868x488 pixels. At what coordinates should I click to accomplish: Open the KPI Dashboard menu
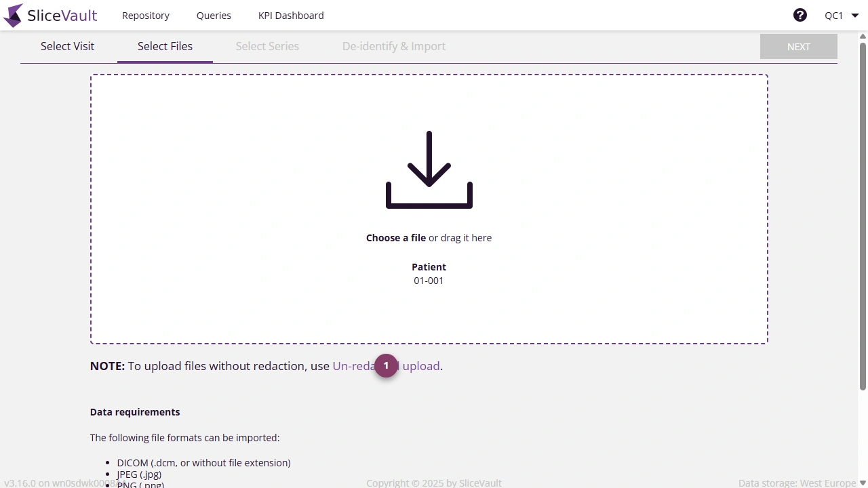[290, 15]
